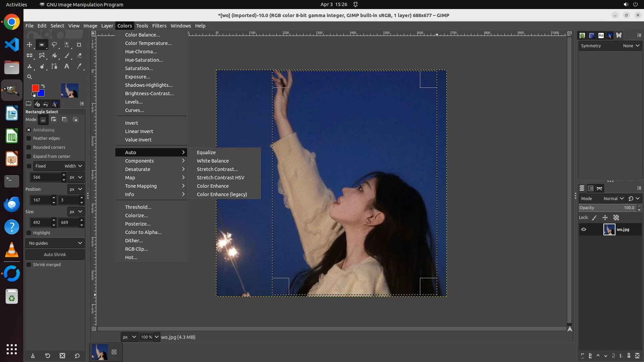Viewport: 644px width, 362px height.
Task: Enable Rounded corners option
Action: [29, 147]
